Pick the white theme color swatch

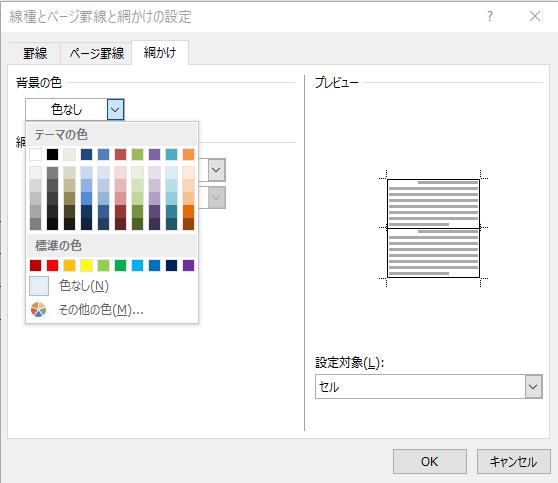(36, 154)
